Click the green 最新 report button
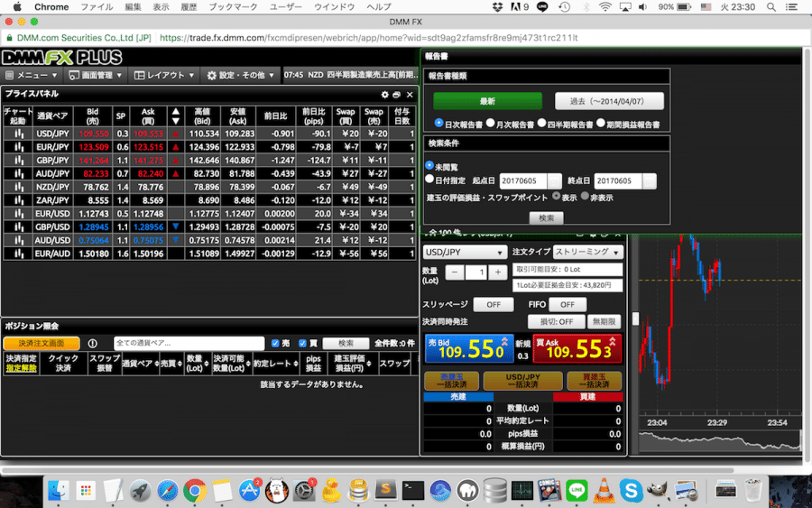The image size is (812, 508). point(487,101)
